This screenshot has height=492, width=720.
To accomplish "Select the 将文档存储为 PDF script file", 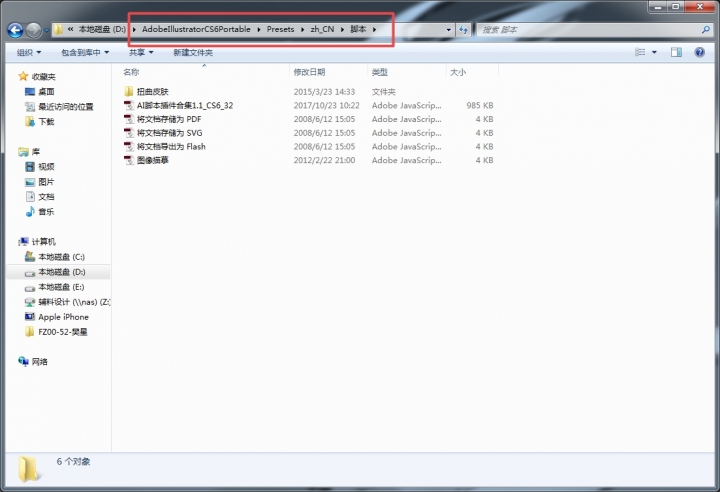I will coord(168,119).
